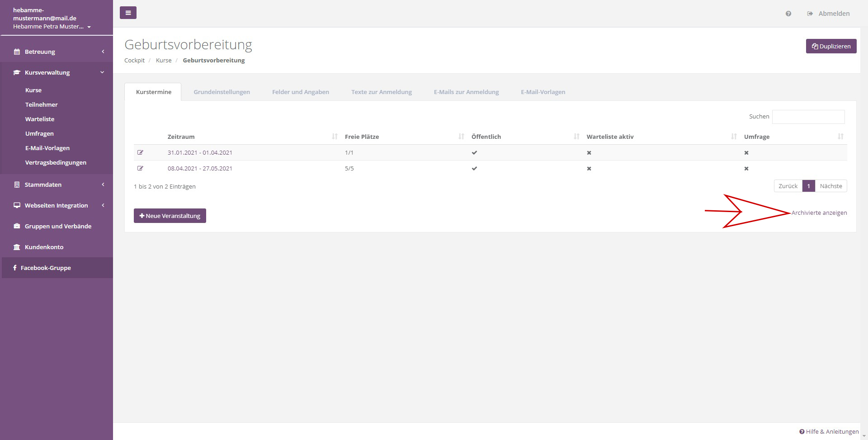Sort table by Zeitraum column
Viewport: 868px width, 440px height.
click(181, 137)
